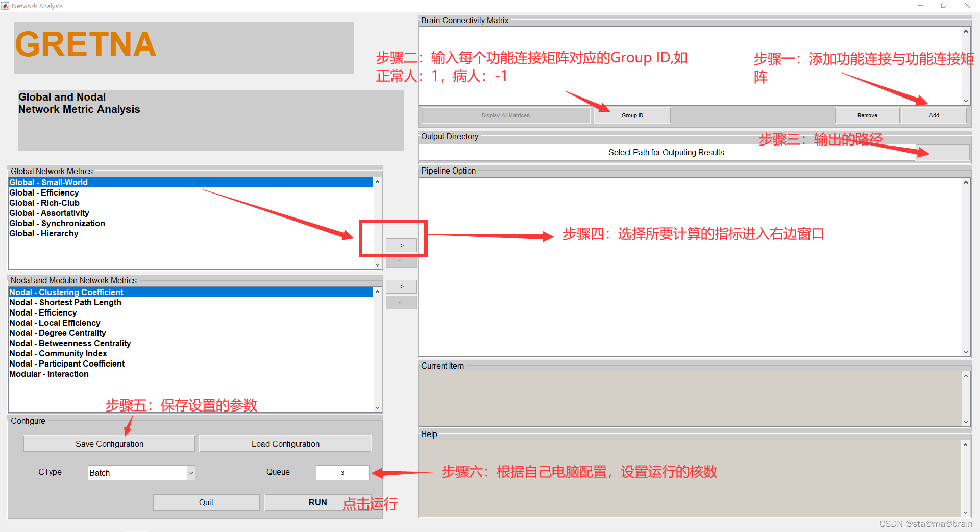This screenshot has width=980, height=532.
Task: Close the Network Analysis window
Action: (x=967, y=6)
